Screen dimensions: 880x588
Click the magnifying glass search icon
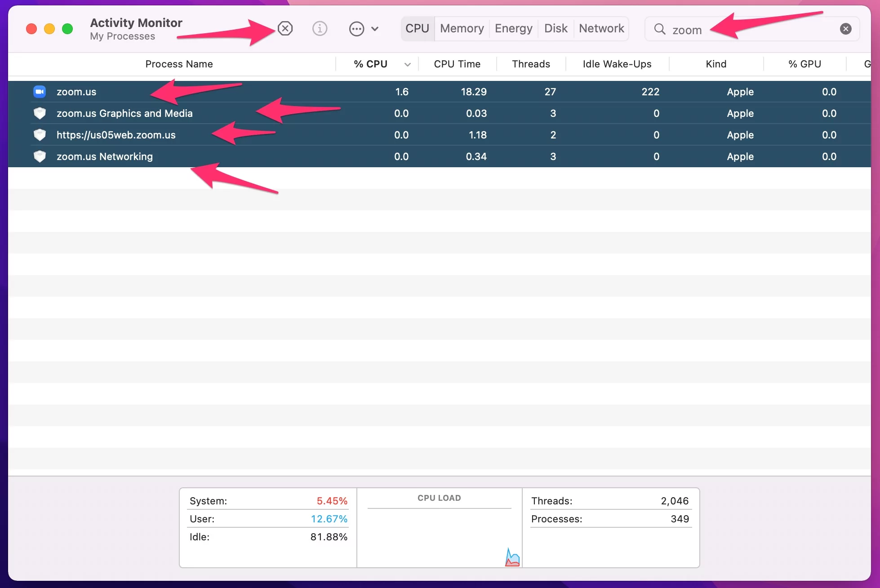coord(659,29)
